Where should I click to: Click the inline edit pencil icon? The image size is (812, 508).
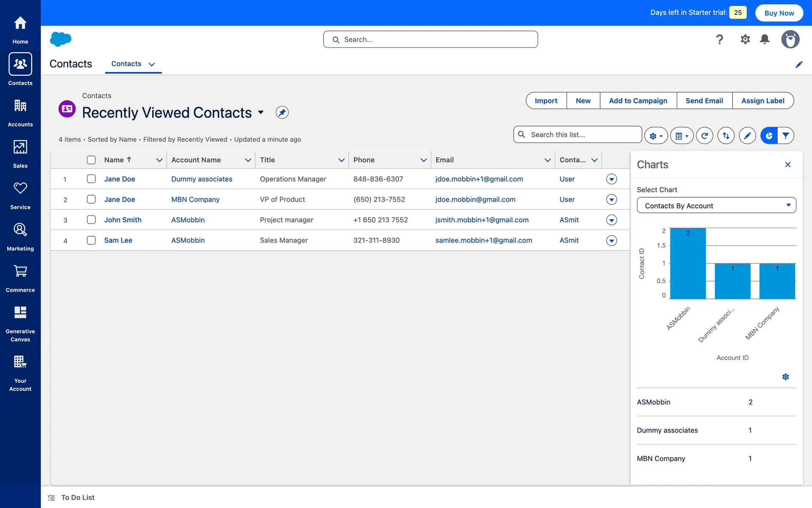pyautogui.click(x=747, y=136)
